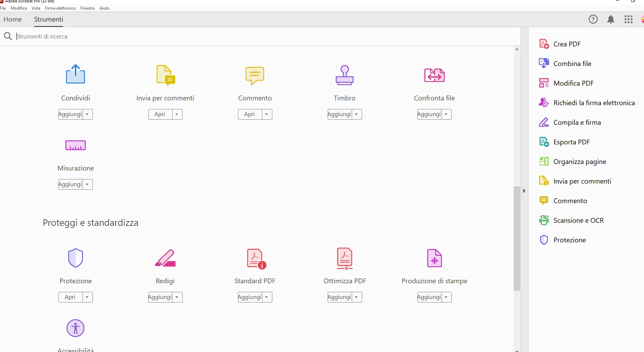Select Scansione e OCR in the right panel

[571, 220]
